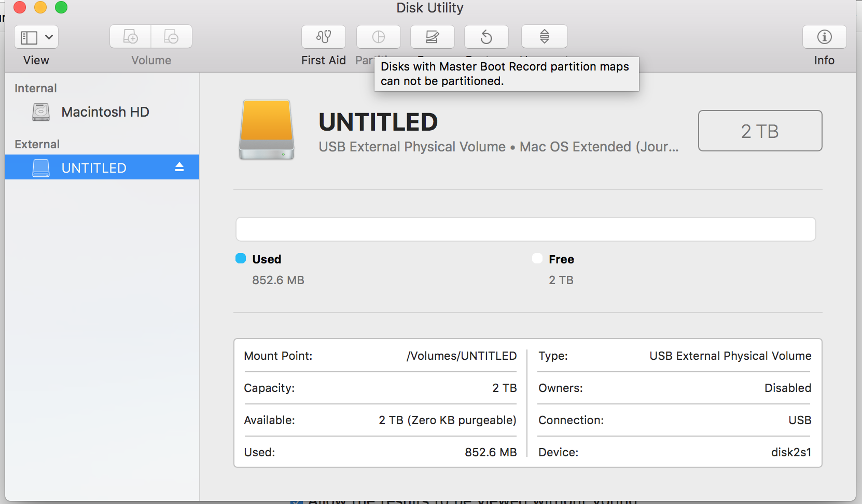The width and height of the screenshot is (862, 504).
Task: Click the Info label in the toolbar
Action: coord(824,60)
